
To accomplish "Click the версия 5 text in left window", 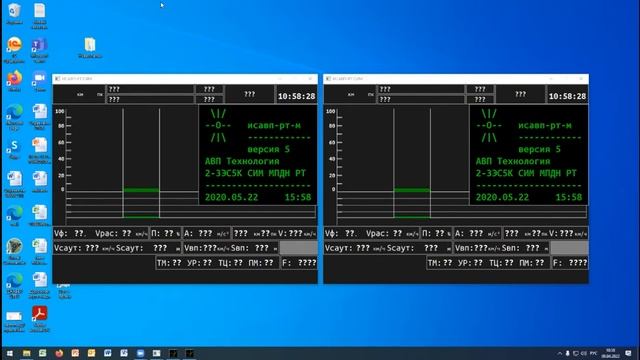I will point(269,149).
